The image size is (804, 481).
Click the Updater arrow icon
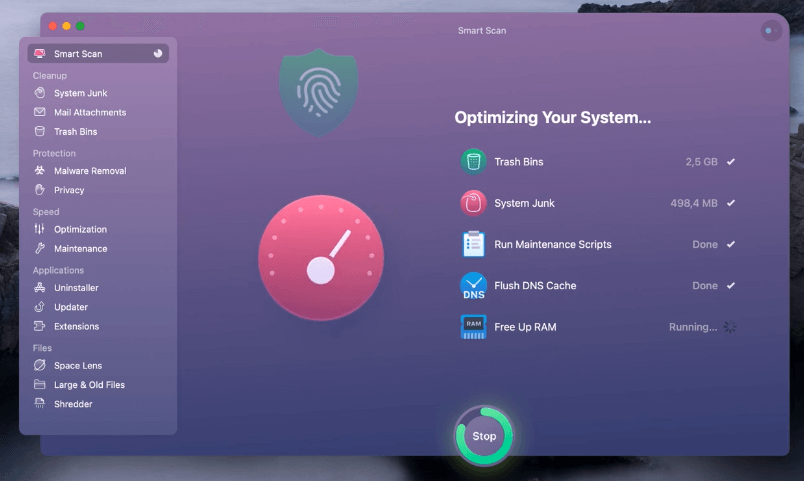[39, 307]
